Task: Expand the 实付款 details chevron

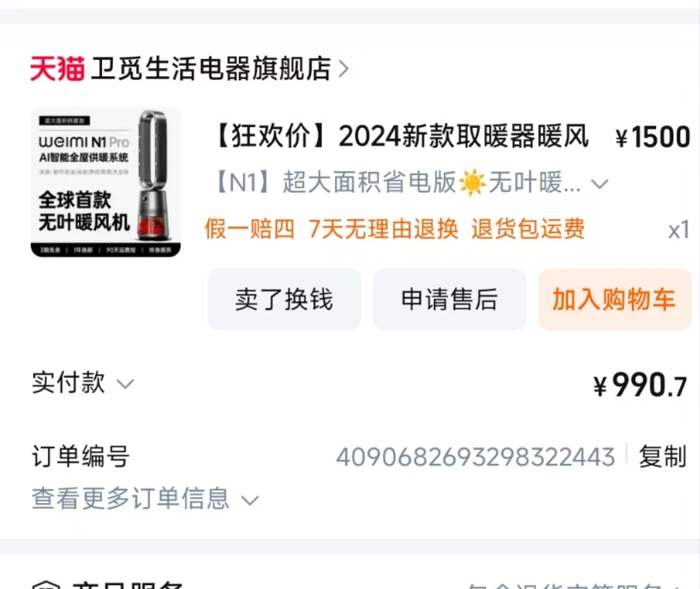Action: 125,384
